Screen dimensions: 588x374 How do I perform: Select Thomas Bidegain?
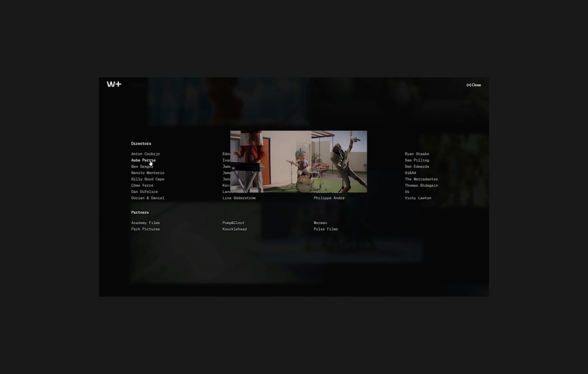click(422, 186)
